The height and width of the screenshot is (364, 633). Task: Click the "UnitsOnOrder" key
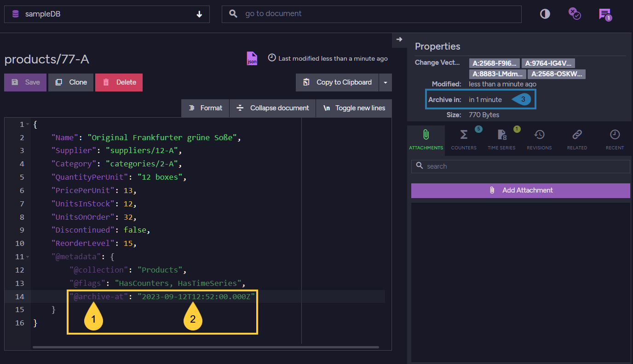pyautogui.click(x=82, y=217)
